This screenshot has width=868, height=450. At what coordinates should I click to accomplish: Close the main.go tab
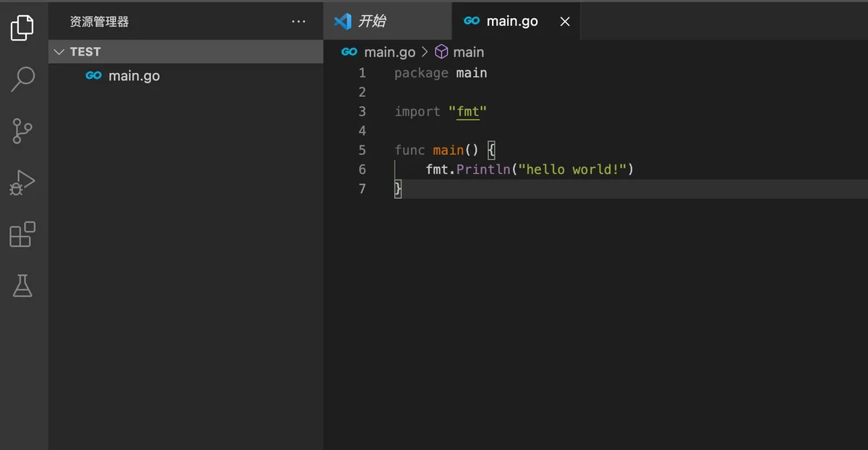[565, 22]
